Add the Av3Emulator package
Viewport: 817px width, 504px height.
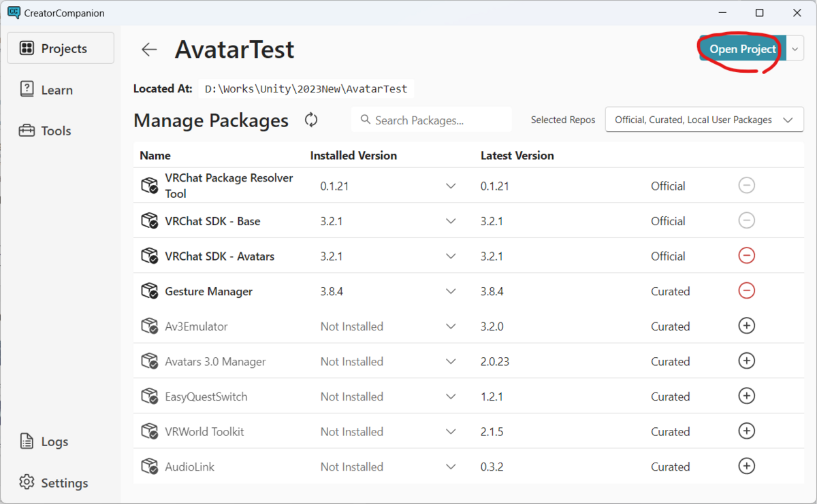pos(746,326)
